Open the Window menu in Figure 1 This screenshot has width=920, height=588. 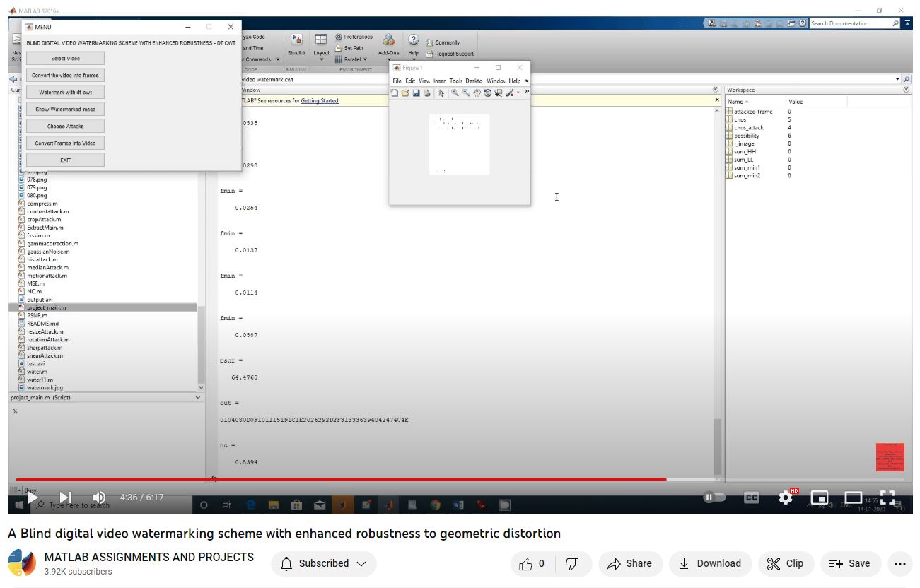(496, 81)
